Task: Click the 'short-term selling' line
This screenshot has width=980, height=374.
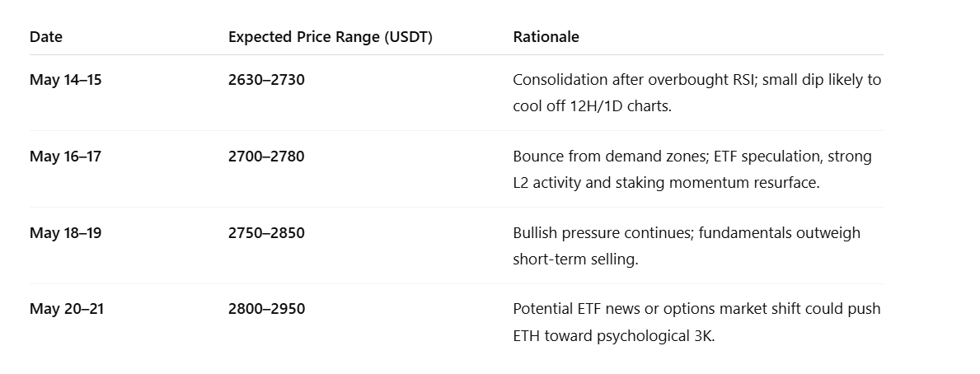Action: click(575, 259)
